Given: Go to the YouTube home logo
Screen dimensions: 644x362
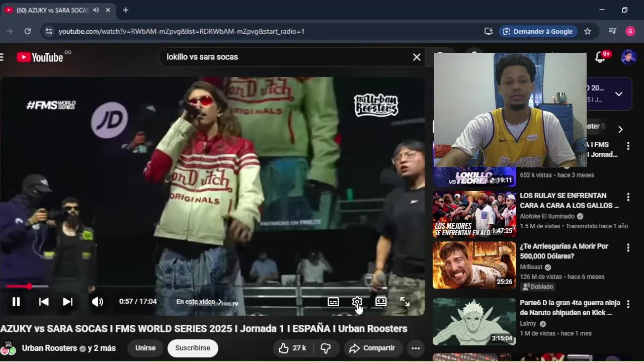Looking at the screenshot, I should (x=40, y=57).
